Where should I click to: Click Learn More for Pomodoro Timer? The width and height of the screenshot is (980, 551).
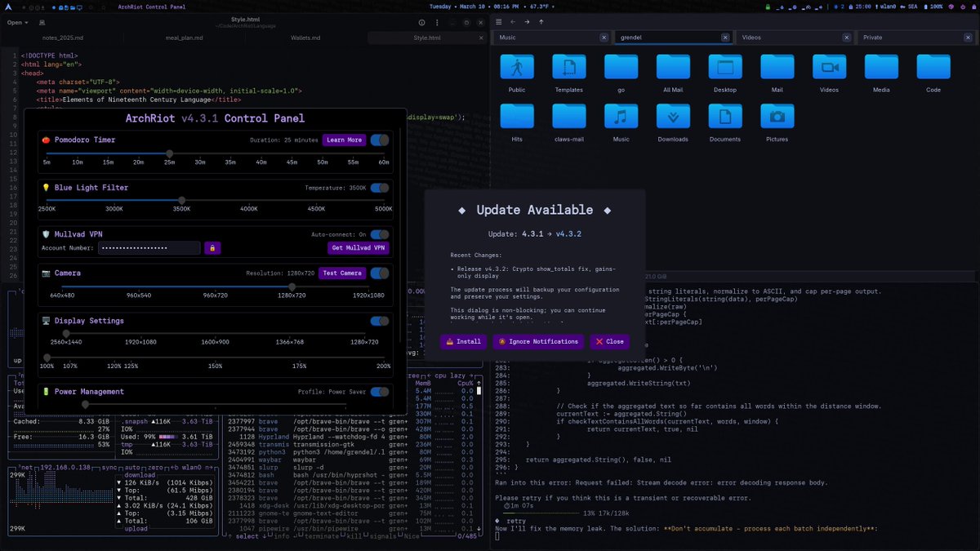[x=344, y=140]
